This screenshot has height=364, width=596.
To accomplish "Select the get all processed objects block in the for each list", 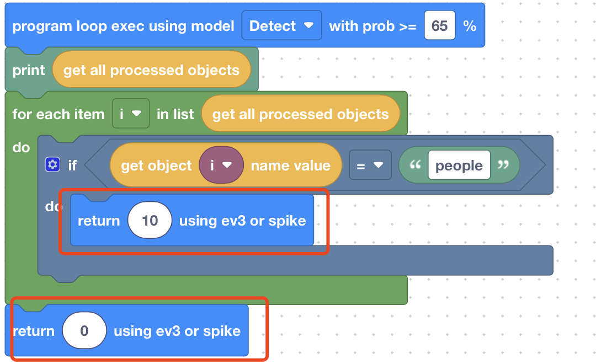I will pyautogui.click(x=300, y=114).
